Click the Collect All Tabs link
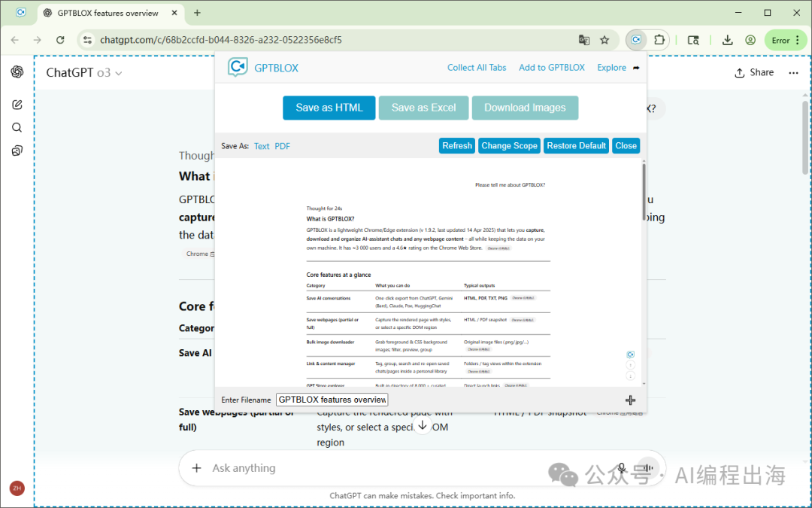 (x=477, y=68)
